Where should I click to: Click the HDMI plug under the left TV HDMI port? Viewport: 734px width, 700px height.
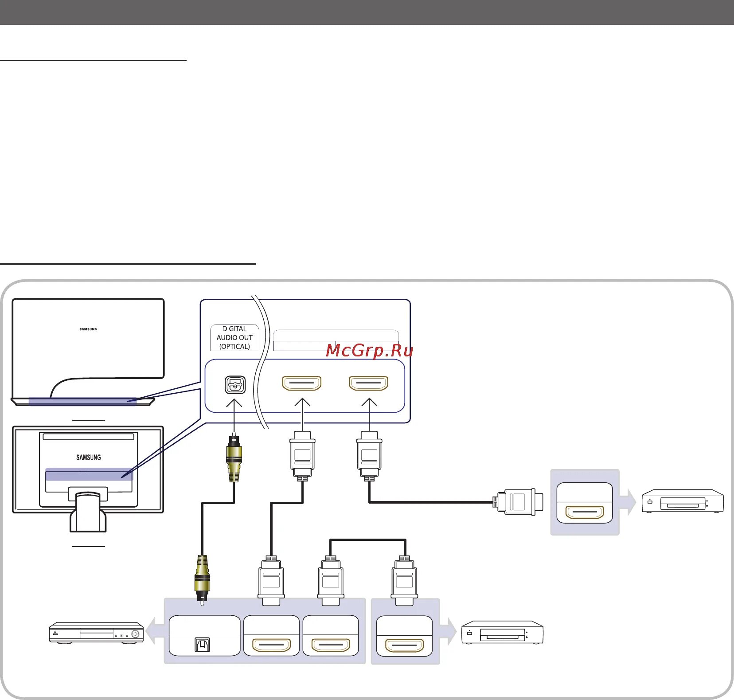[x=302, y=456]
